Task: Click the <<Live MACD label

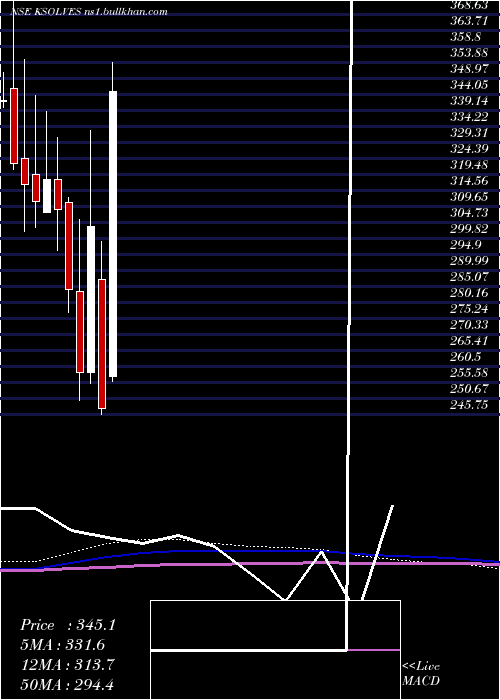Action: (421, 674)
